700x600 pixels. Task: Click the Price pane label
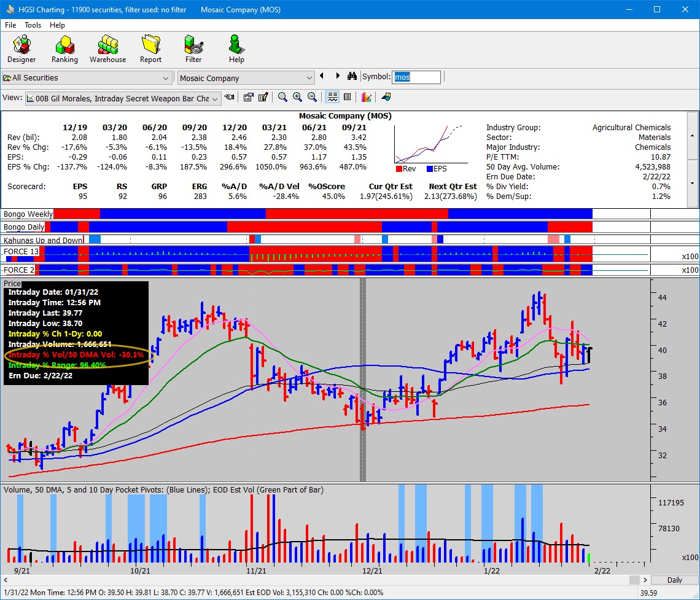coord(12,284)
